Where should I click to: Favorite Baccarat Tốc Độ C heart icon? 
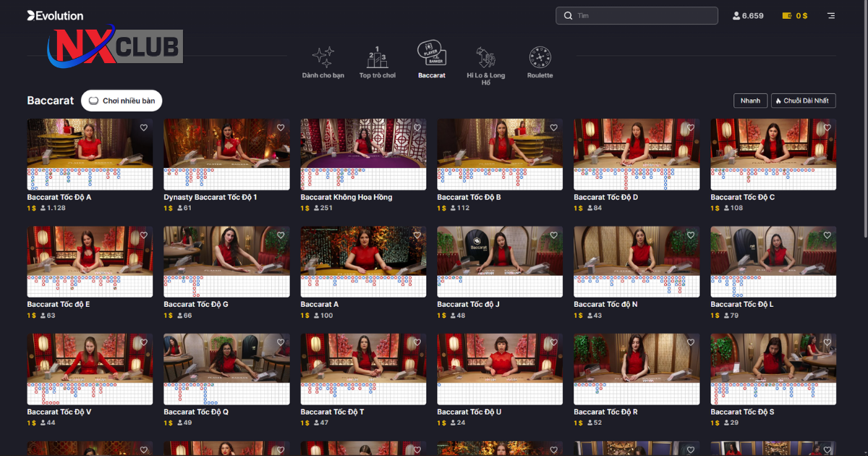[x=827, y=127]
